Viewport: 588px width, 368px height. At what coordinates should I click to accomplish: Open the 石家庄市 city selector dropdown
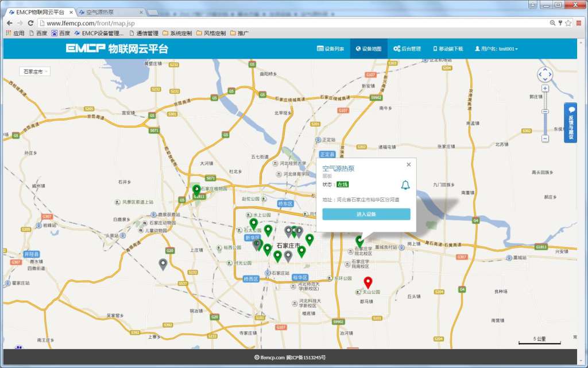pyautogui.click(x=35, y=71)
